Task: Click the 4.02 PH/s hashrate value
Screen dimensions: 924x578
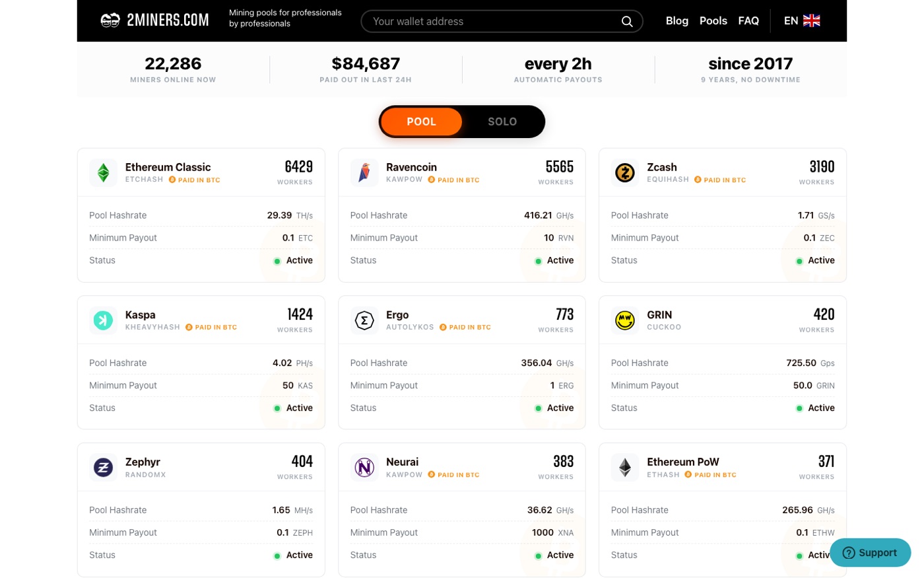Action: pyautogui.click(x=292, y=363)
